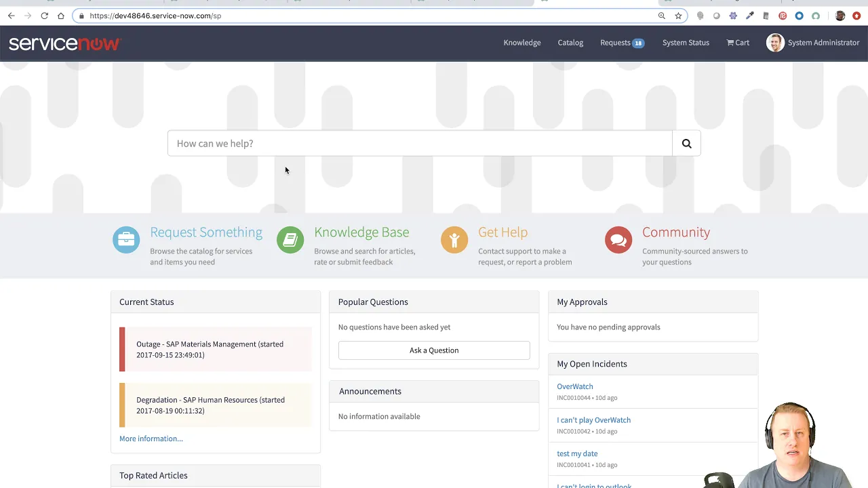Open the Knowledge menu item

pyautogui.click(x=522, y=42)
